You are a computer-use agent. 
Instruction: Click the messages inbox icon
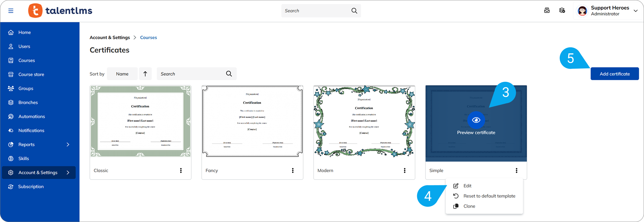[547, 11]
